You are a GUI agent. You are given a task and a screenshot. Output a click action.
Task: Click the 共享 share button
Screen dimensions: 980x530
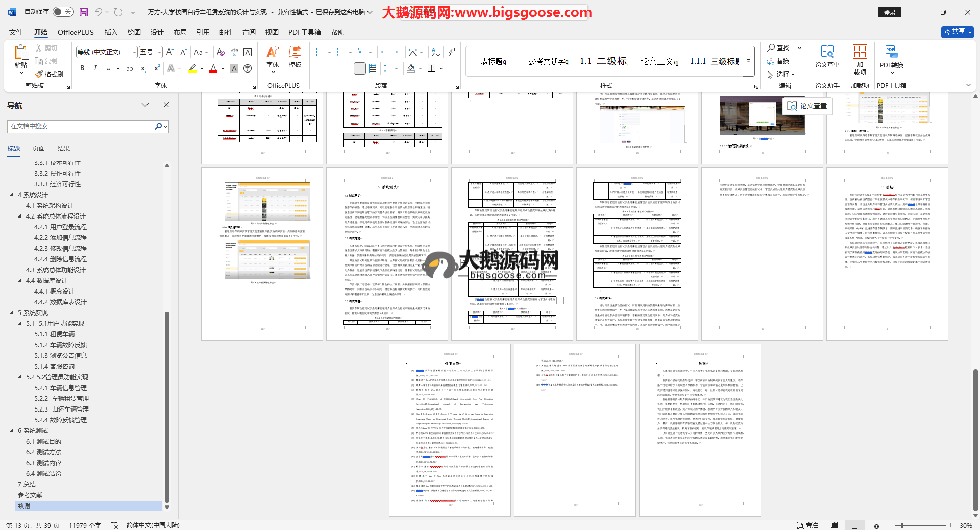pyautogui.click(x=957, y=32)
